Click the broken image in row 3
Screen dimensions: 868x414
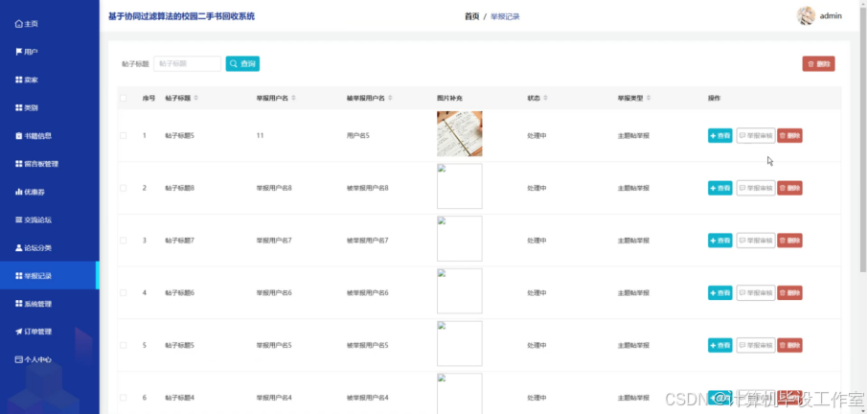click(460, 239)
